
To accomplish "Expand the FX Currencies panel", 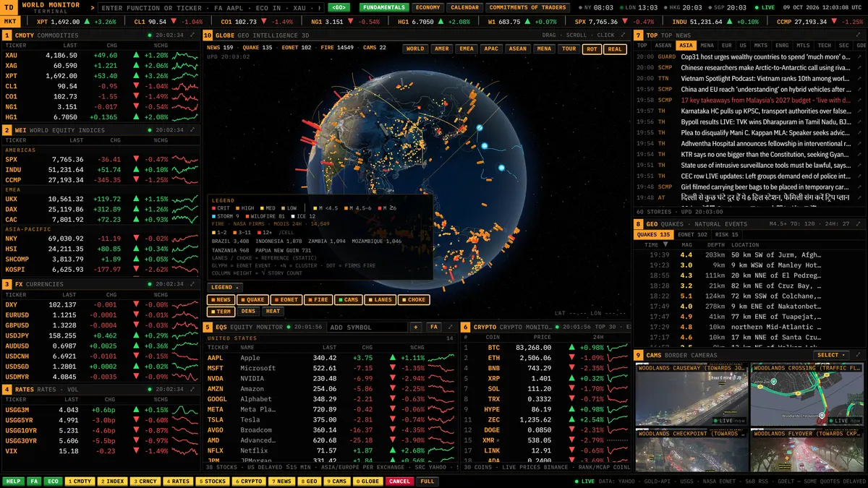I will [192, 284].
